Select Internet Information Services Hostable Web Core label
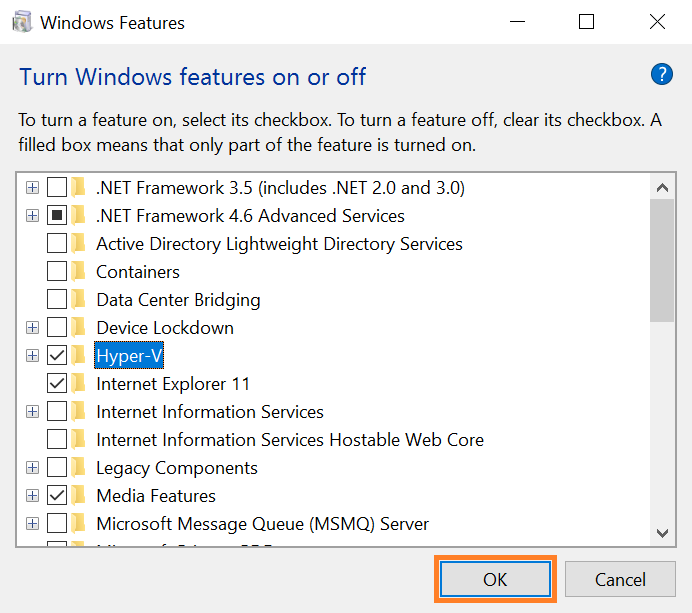The height and width of the screenshot is (613, 692). click(x=290, y=440)
